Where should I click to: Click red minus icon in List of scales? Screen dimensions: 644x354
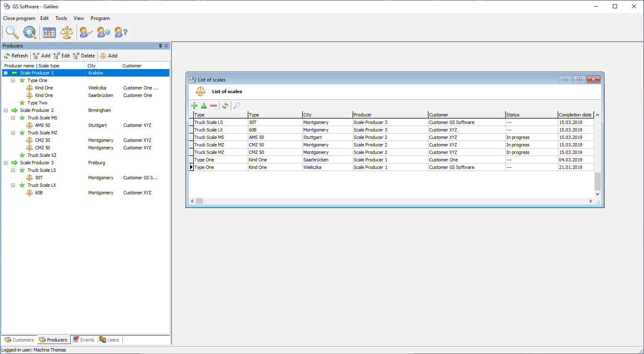pyautogui.click(x=213, y=106)
